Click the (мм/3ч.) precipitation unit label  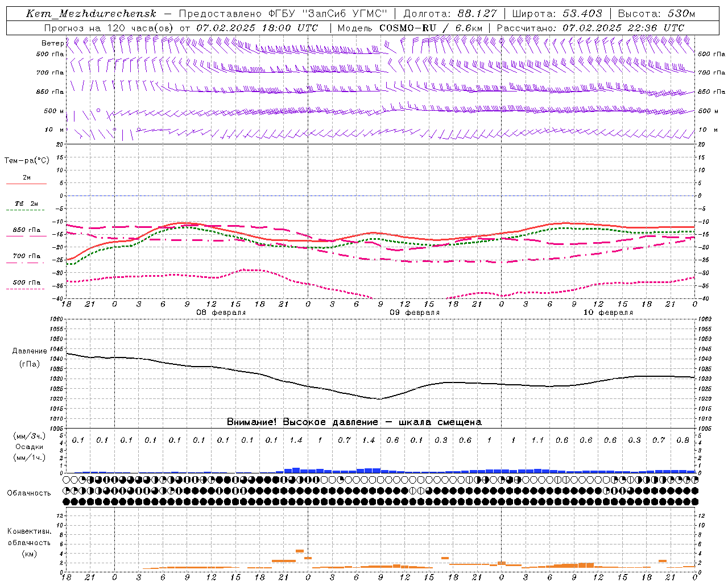pyautogui.click(x=30, y=436)
